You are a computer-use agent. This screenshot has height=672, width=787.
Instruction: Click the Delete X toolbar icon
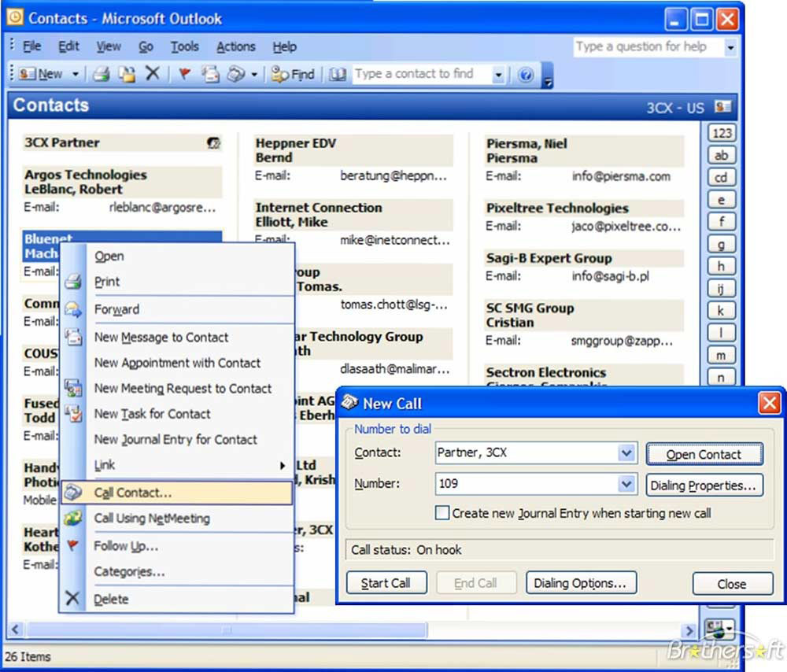(x=152, y=74)
